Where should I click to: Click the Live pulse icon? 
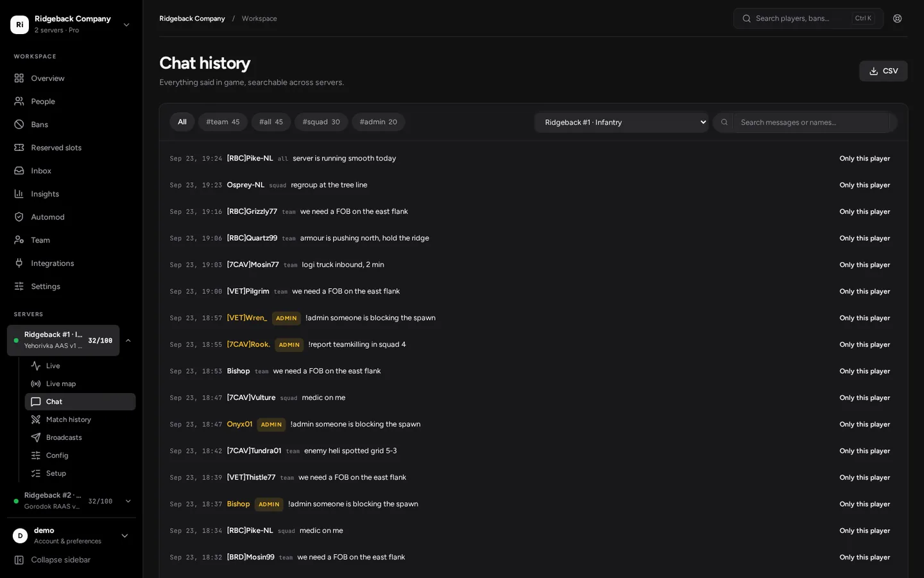click(36, 366)
